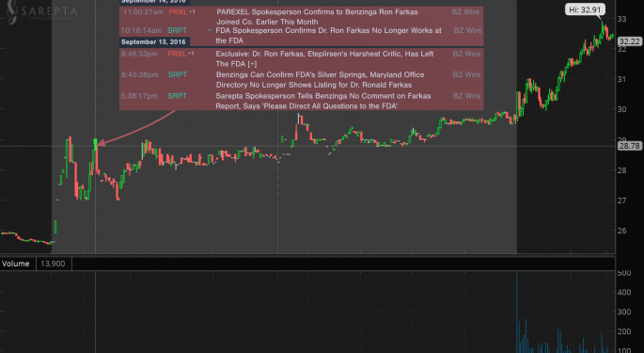Click the +1 badge next to the 11:00:27am PRXL
Image resolution: width=644 pixels, height=353 pixels.
[192, 12]
